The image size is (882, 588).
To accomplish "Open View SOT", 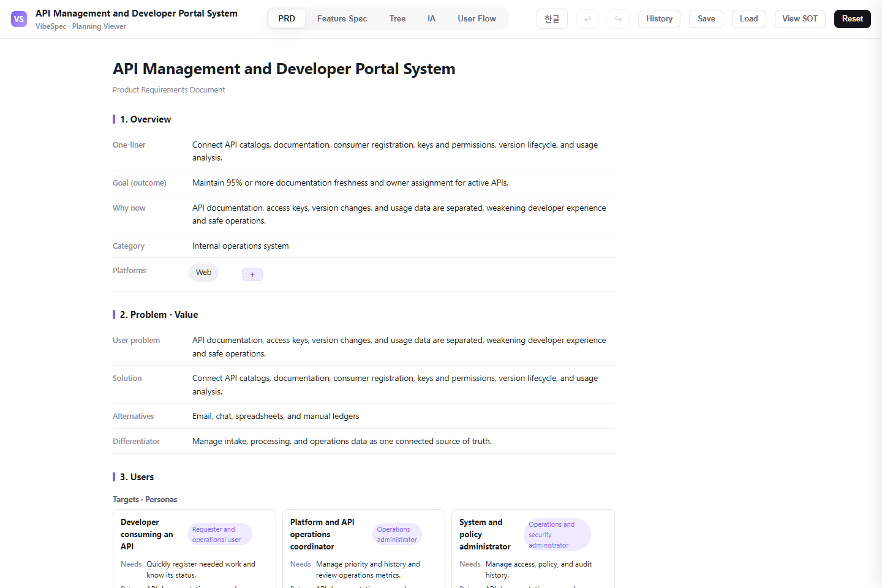I will click(800, 19).
